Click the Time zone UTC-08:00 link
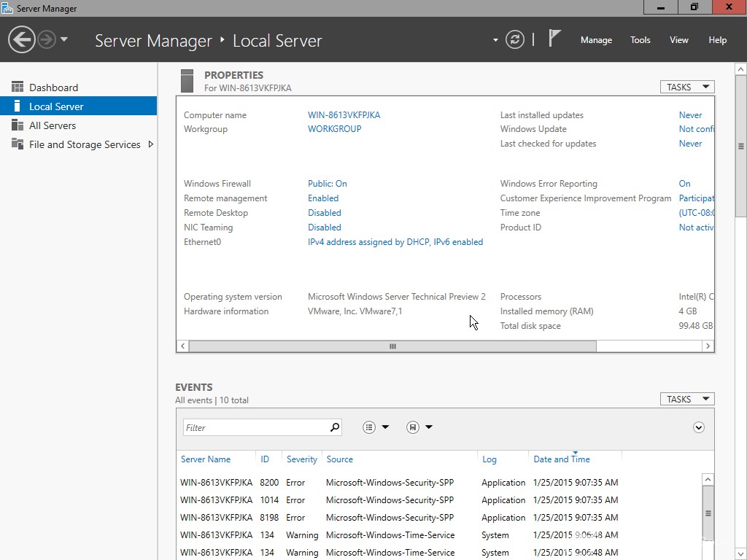This screenshot has width=747, height=560. tap(696, 213)
